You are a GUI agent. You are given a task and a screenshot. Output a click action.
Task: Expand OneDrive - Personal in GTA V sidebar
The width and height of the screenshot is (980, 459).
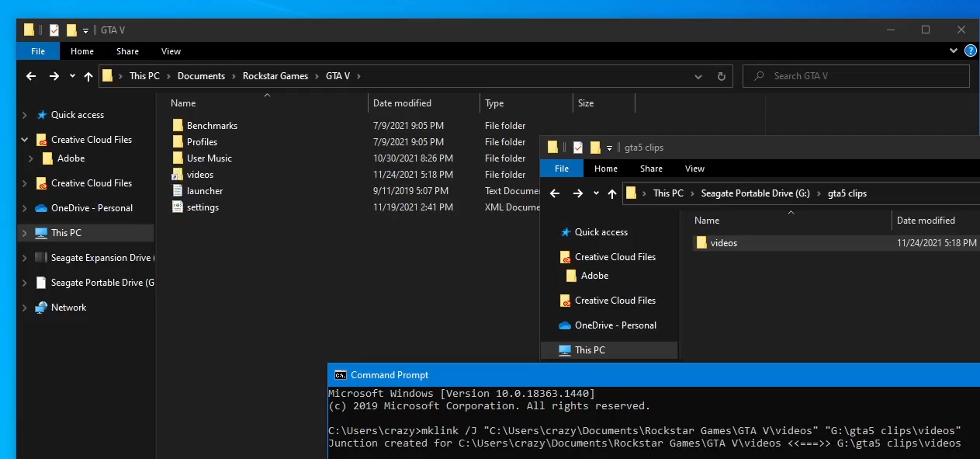pyautogui.click(x=25, y=208)
